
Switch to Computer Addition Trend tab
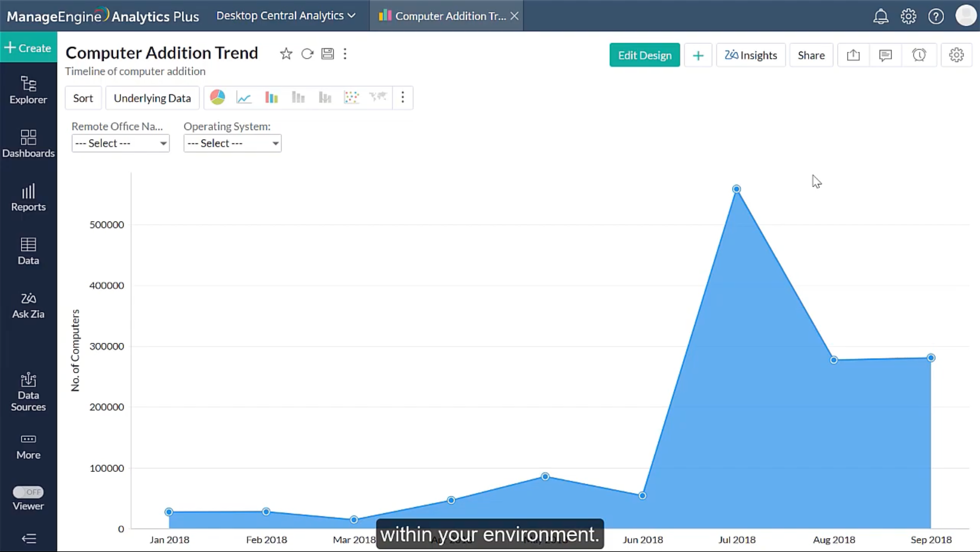[443, 16]
